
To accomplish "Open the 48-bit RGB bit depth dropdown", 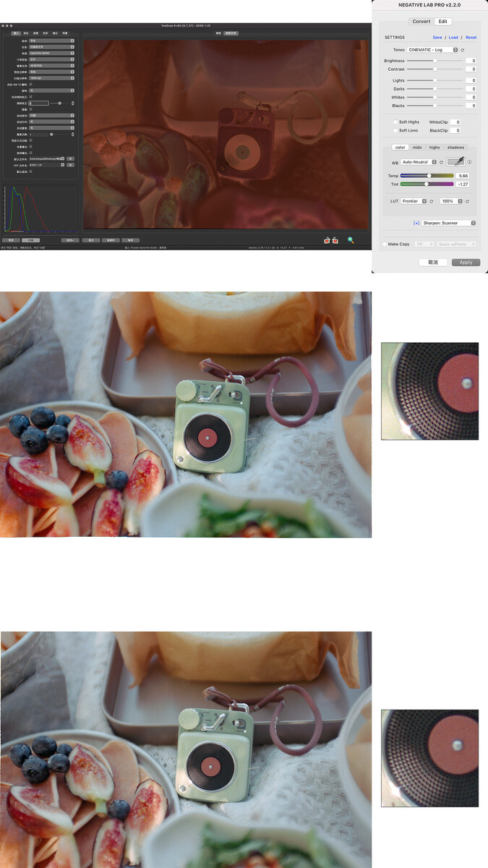I will tap(51, 65).
